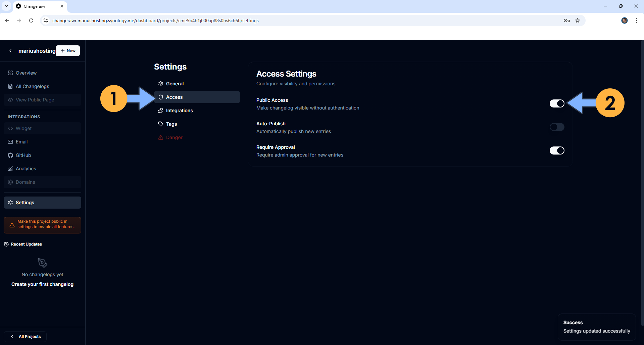Click the Overview grid icon
Screen dimensions: 644x345
click(x=10, y=73)
